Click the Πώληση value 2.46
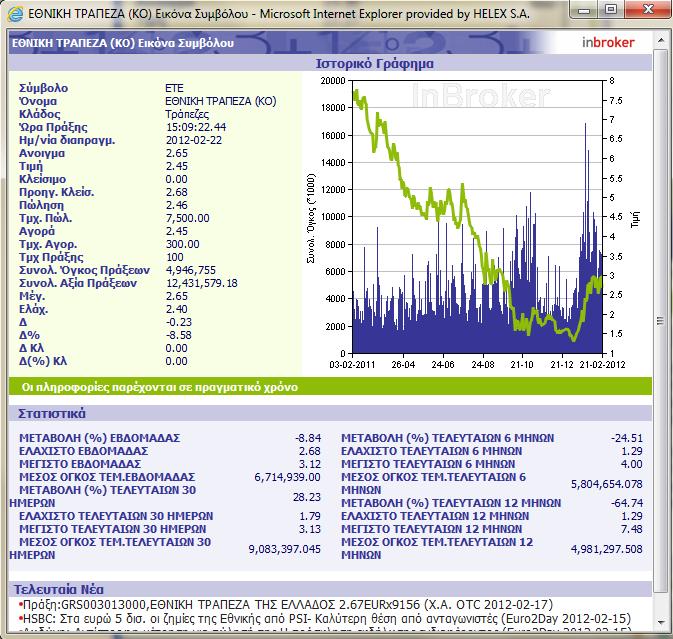Viewport: 673px width, 639px height. pyautogui.click(x=177, y=205)
